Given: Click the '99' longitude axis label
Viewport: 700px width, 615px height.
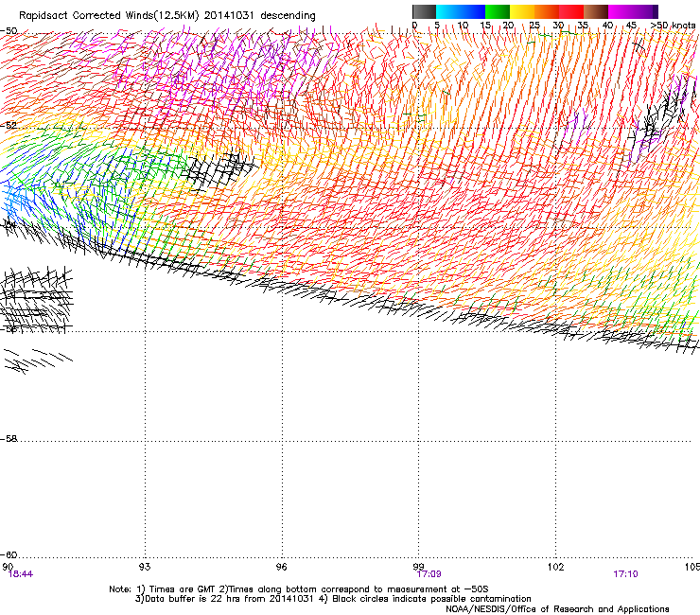Looking at the screenshot, I should pyautogui.click(x=418, y=566).
